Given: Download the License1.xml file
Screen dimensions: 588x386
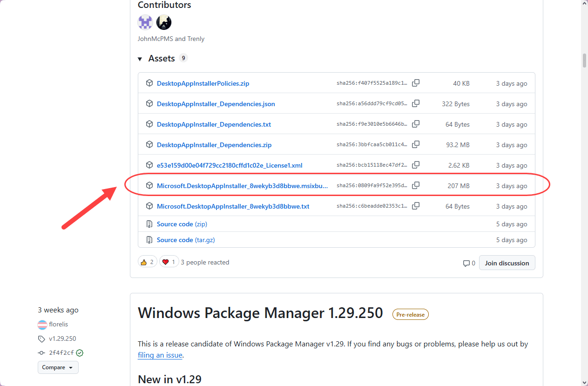Looking at the screenshot, I should (x=230, y=165).
